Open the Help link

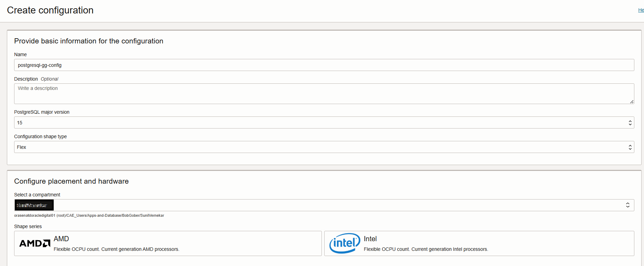point(641,10)
